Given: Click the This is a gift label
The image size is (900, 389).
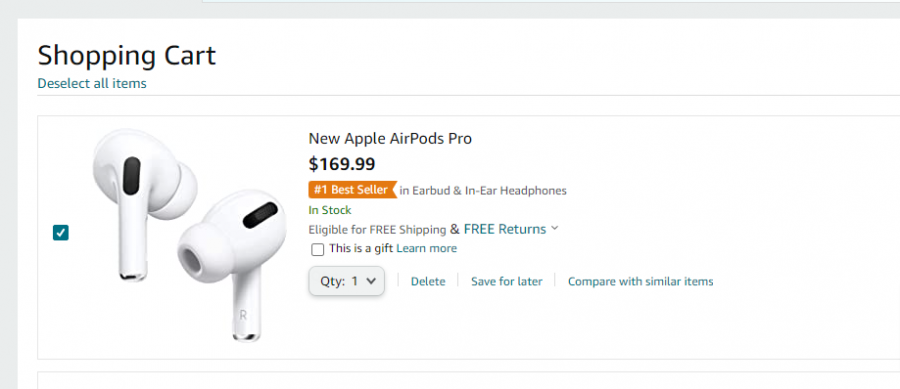Looking at the screenshot, I should tap(361, 248).
